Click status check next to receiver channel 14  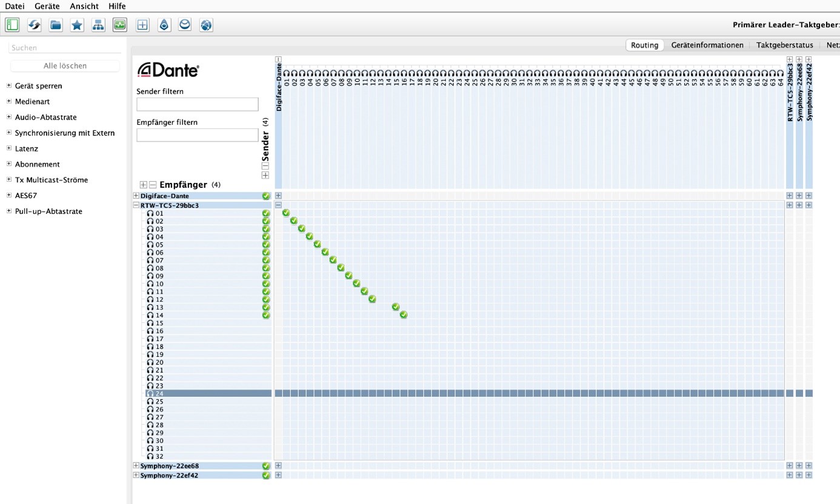tap(266, 315)
